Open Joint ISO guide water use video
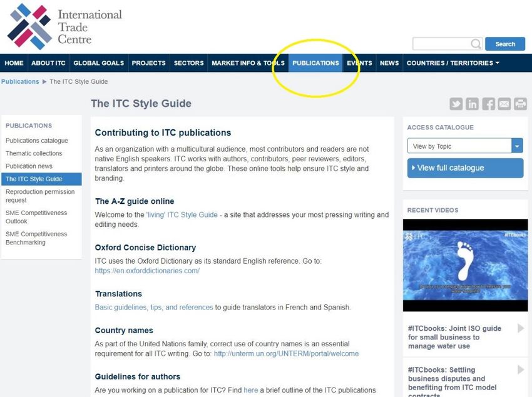This screenshot has width=532, height=397. pos(454,337)
